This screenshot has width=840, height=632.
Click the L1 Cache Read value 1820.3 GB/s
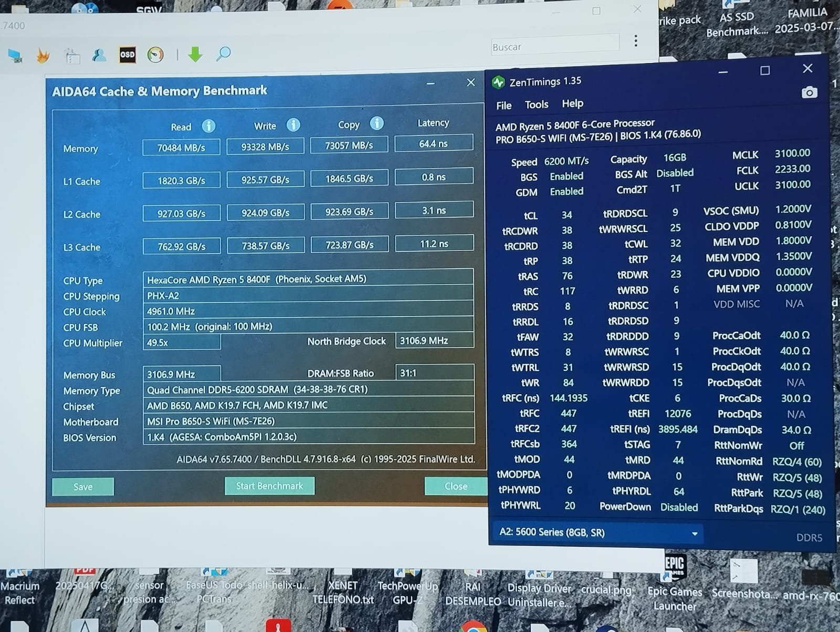coord(181,181)
